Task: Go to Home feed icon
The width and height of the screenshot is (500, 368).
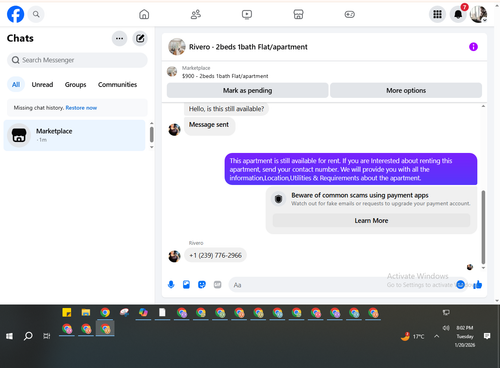Action: (144, 14)
